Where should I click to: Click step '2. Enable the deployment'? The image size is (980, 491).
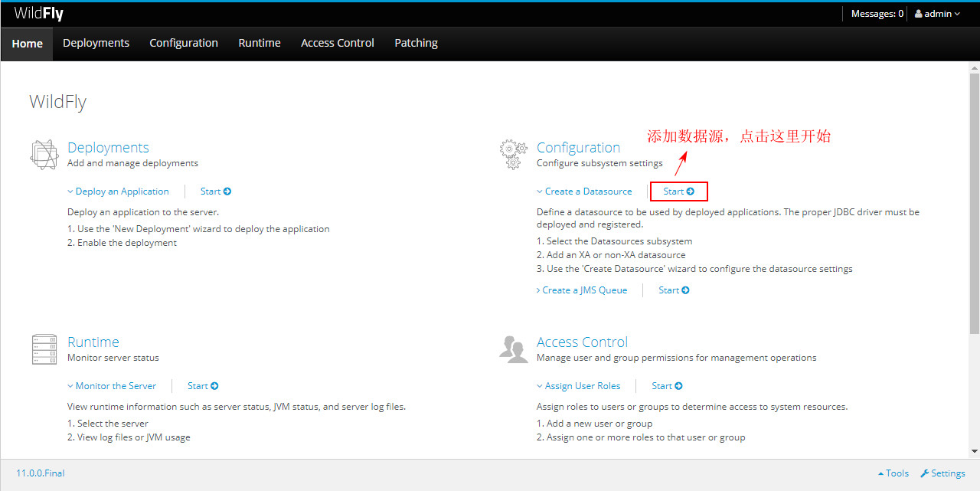(122, 243)
